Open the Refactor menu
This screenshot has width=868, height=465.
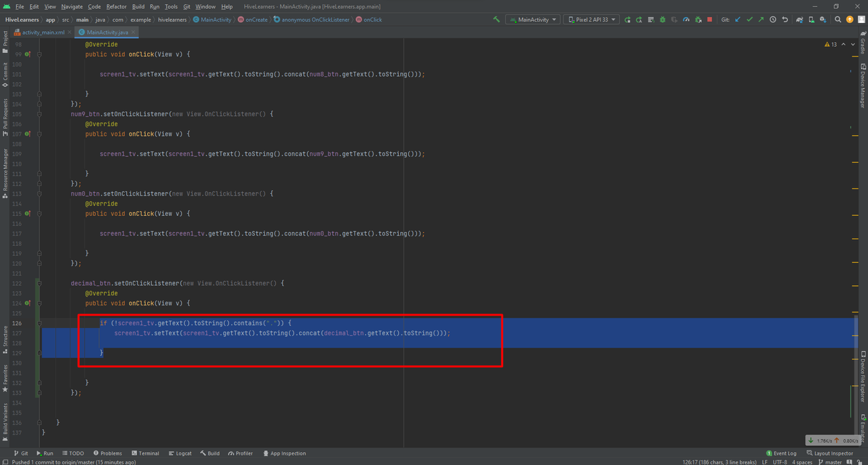117,6
